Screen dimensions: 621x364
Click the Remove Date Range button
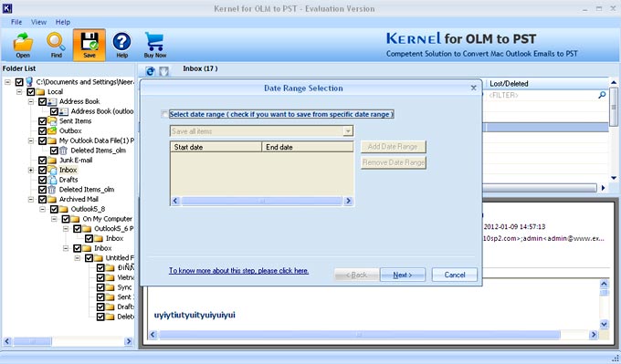coord(394,162)
